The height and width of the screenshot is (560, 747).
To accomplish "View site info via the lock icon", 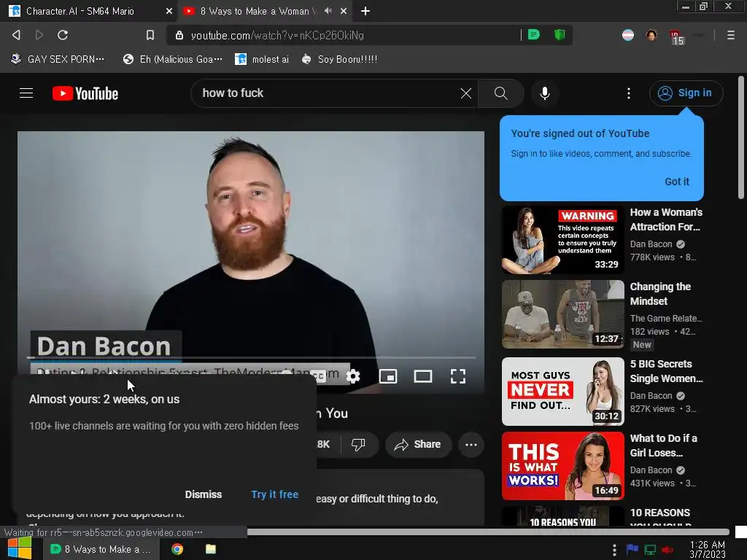I will tap(179, 35).
